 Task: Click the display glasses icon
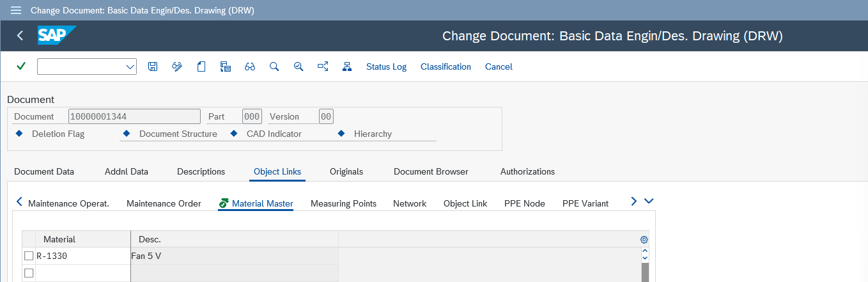[x=250, y=67]
